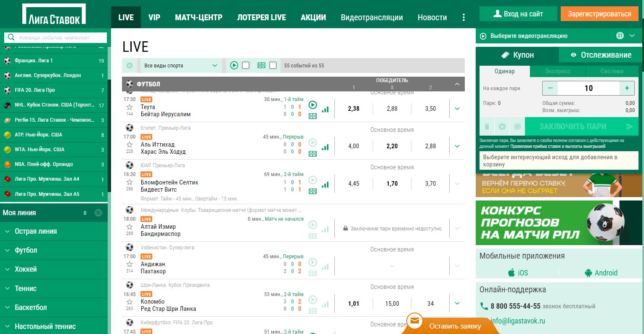This screenshot has height=334, width=644.
Task: Open the three-dots more menu in the top navigation
Action: [464, 17]
